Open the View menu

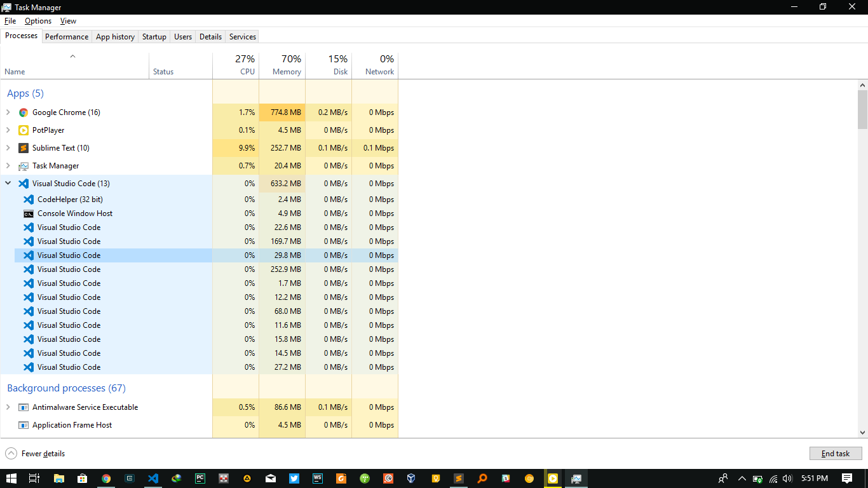click(69, 21)
